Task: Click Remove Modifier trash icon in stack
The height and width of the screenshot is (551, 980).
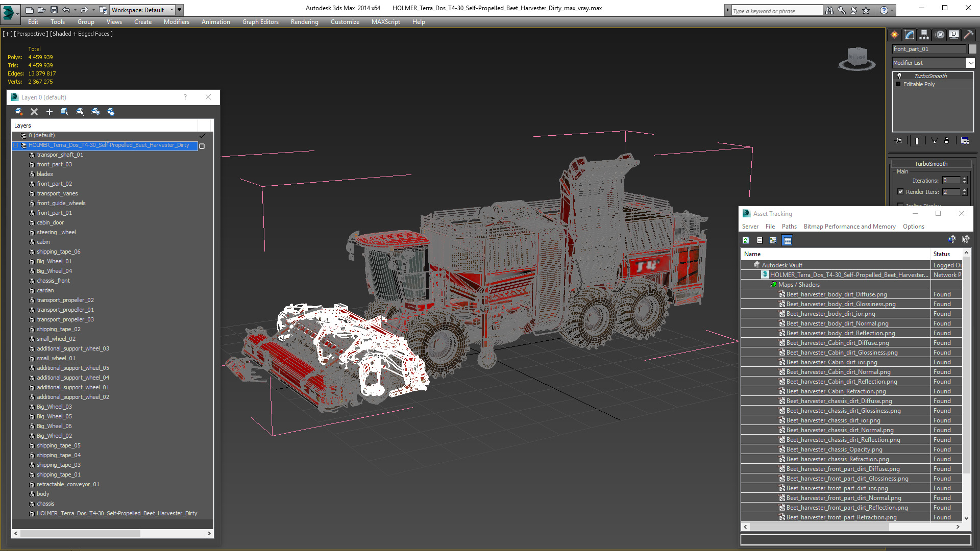Action: click(947, 141)
